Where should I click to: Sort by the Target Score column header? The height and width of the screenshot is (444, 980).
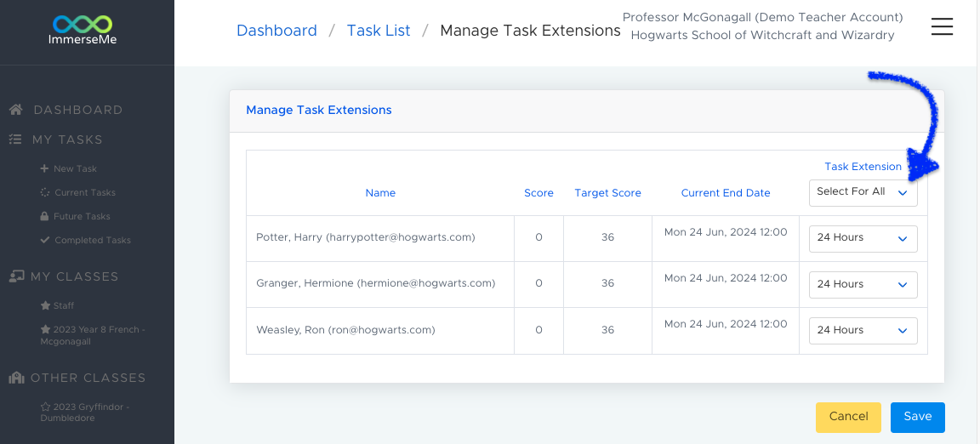[x=607, y=193]
